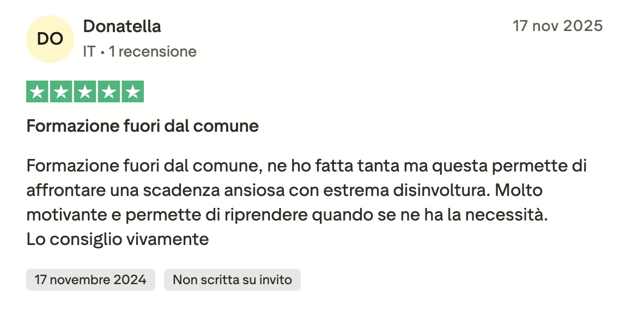Click the yellow DO avatar circle

50,39
